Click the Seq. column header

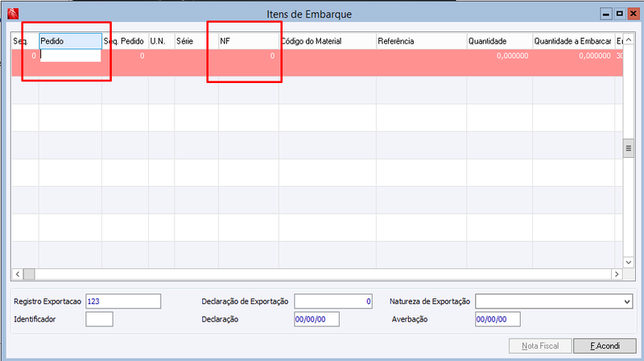coord(26,41)
